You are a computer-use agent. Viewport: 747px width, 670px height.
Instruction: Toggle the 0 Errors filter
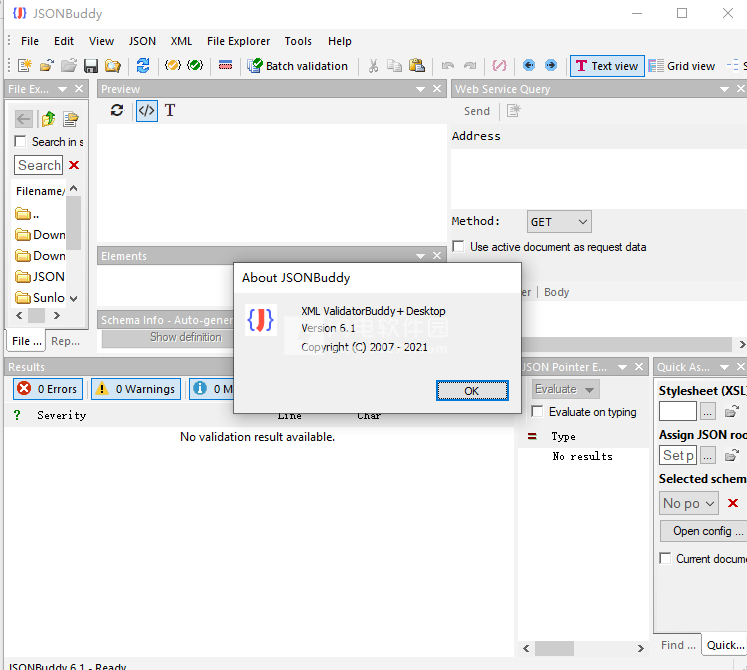coord(48,389)
